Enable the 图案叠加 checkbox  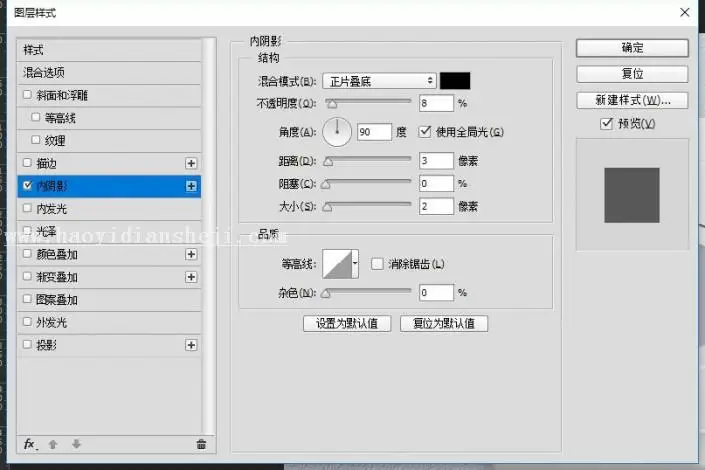coord(27,299)
